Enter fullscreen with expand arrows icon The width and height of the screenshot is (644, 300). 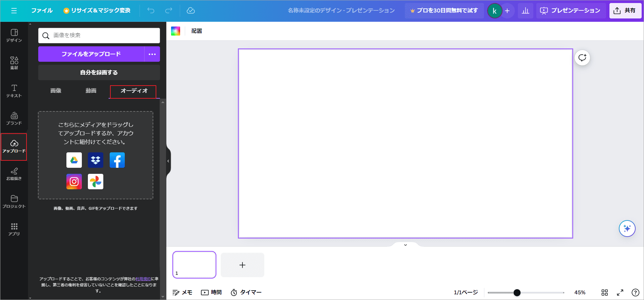click(620, 293)
